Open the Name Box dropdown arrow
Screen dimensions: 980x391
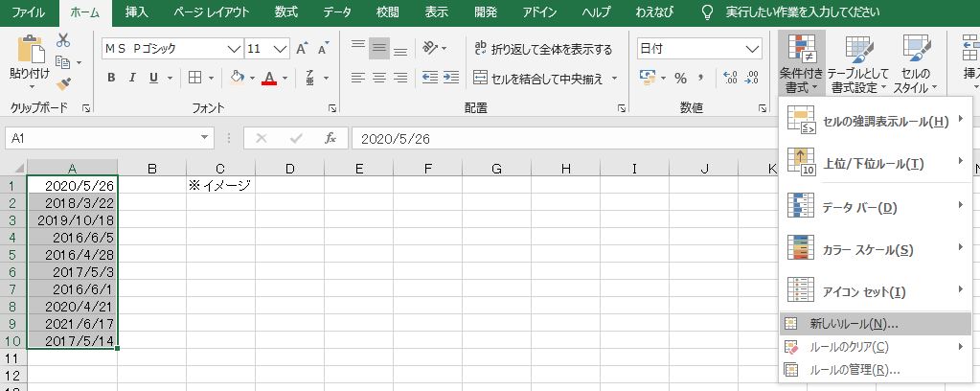click(205, 138)
